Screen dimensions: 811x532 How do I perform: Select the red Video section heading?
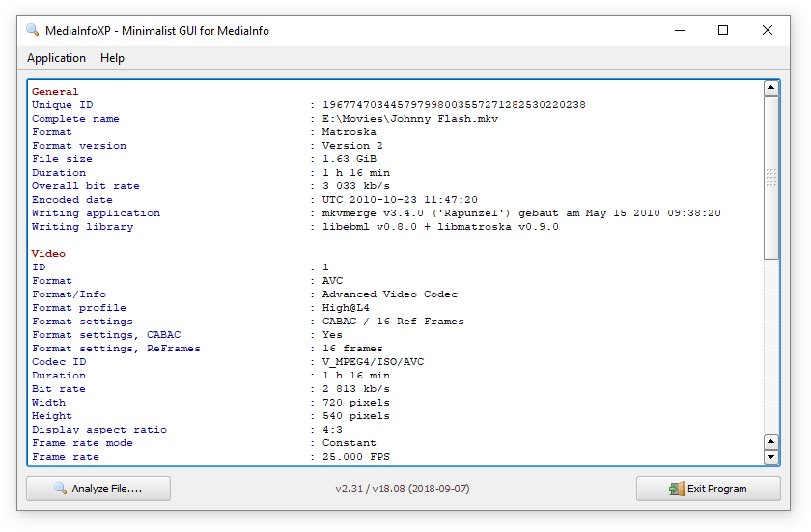48,254
